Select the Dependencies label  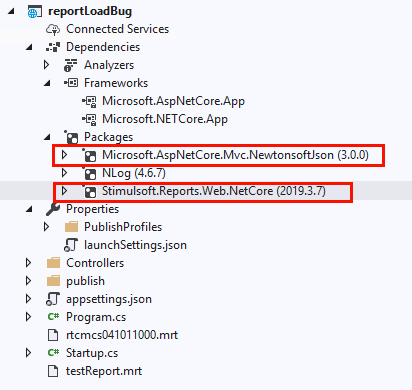click(x=103, y=47)
